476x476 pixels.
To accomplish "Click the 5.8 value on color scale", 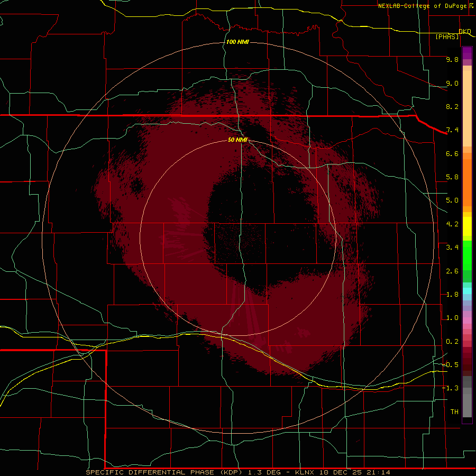I will pyautogui.click(x=452, y=177).
